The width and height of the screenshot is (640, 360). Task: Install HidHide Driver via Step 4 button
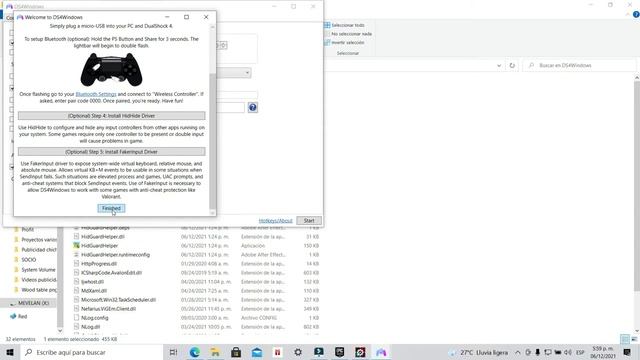tap(111, 116)
